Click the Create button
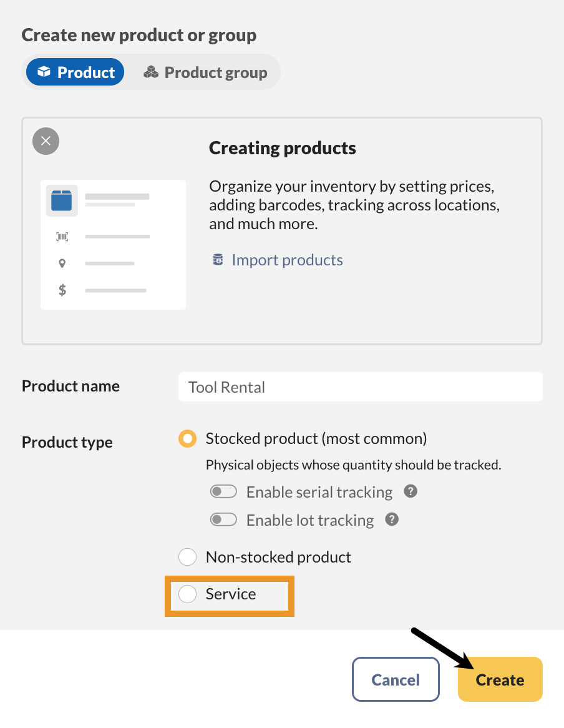The height and width of the screenshot is (728, 564). pyautogui.click(x=500, y=679)
